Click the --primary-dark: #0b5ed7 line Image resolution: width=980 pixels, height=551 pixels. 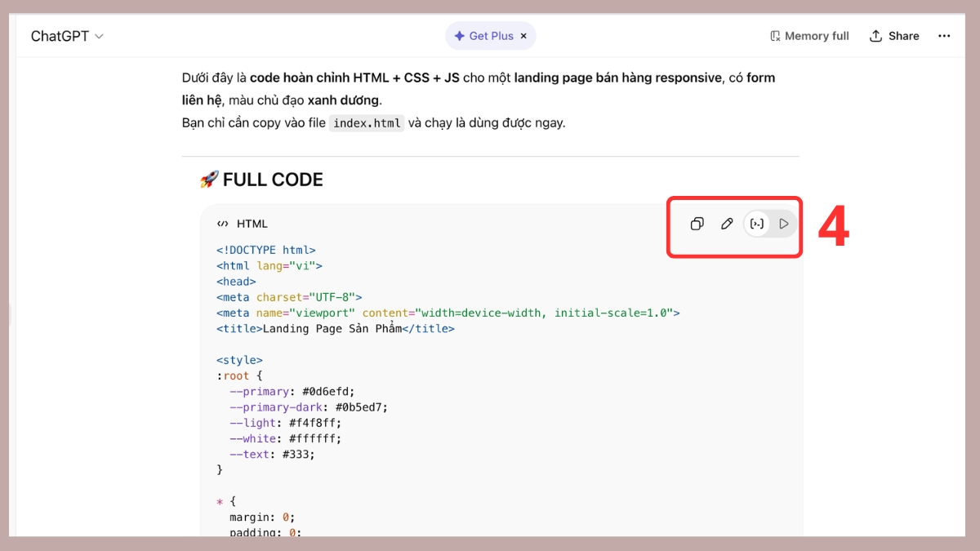[309, 407]
